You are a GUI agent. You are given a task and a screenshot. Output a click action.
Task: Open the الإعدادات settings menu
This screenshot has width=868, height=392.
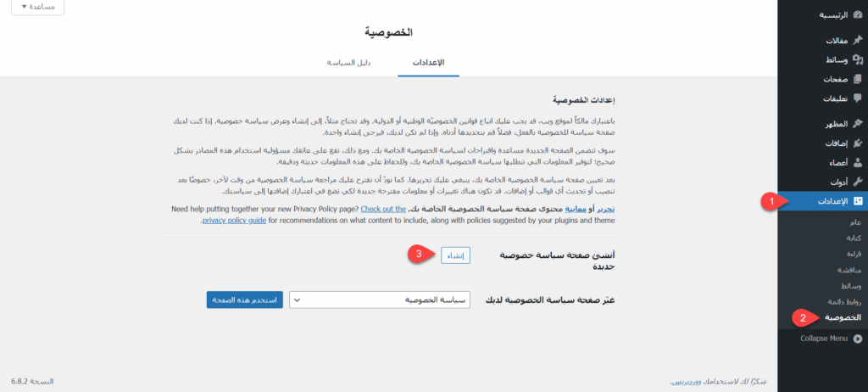822,201
